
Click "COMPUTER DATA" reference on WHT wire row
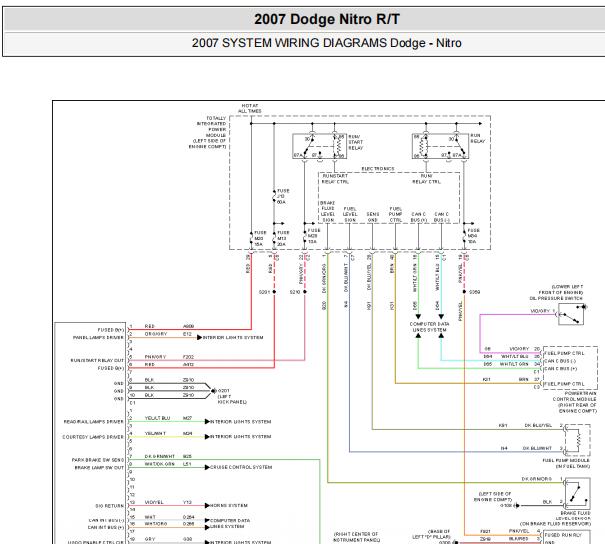[x=230, y=520]
